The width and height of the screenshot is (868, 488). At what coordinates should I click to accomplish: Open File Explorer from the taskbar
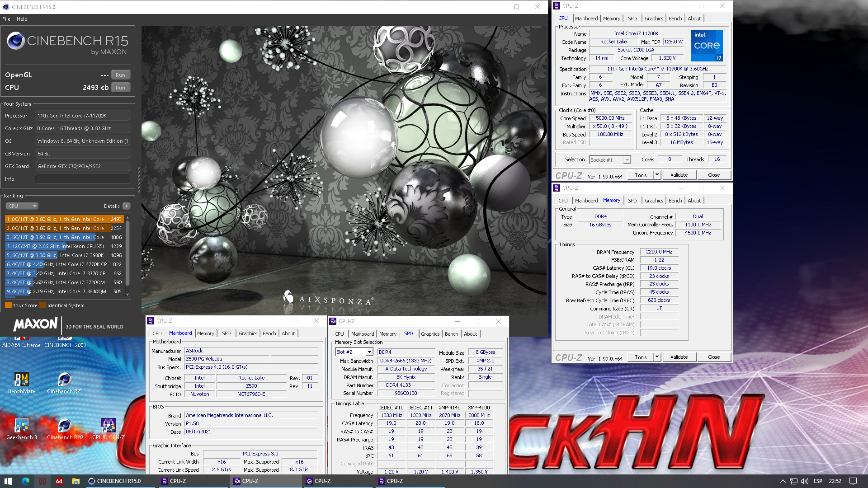coord(76,481)
